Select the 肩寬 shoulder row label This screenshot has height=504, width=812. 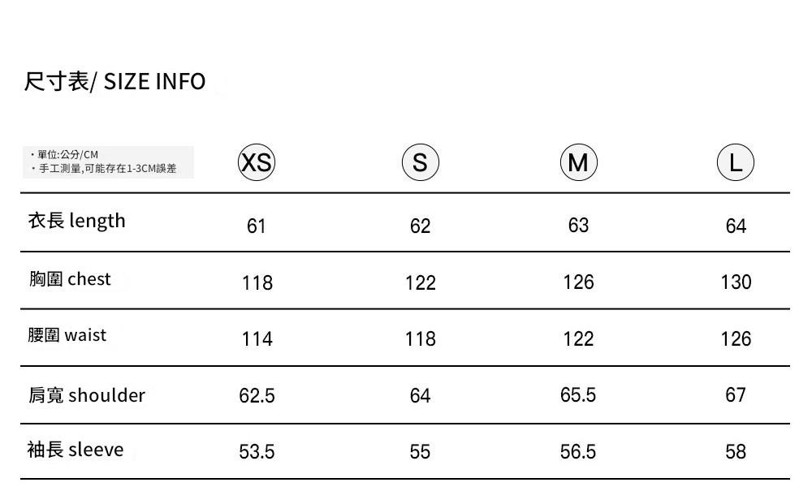(87, 395)
